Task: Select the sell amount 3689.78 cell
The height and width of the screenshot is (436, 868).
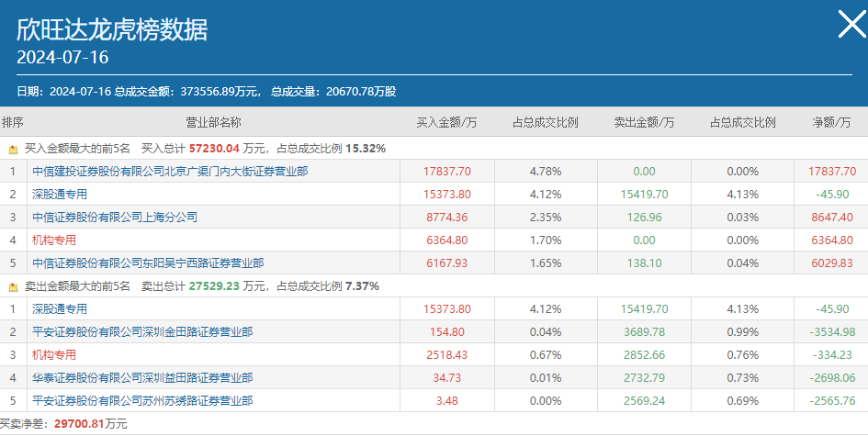Action: [645, 332]
